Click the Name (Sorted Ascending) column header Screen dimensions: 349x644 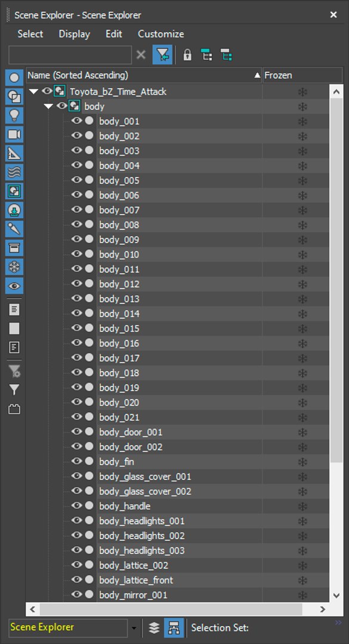(144, 76)
